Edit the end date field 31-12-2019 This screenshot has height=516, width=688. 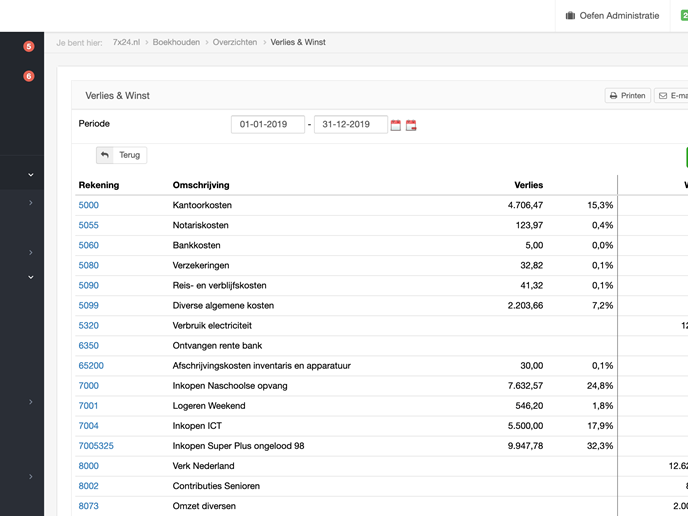click(351, 124)
